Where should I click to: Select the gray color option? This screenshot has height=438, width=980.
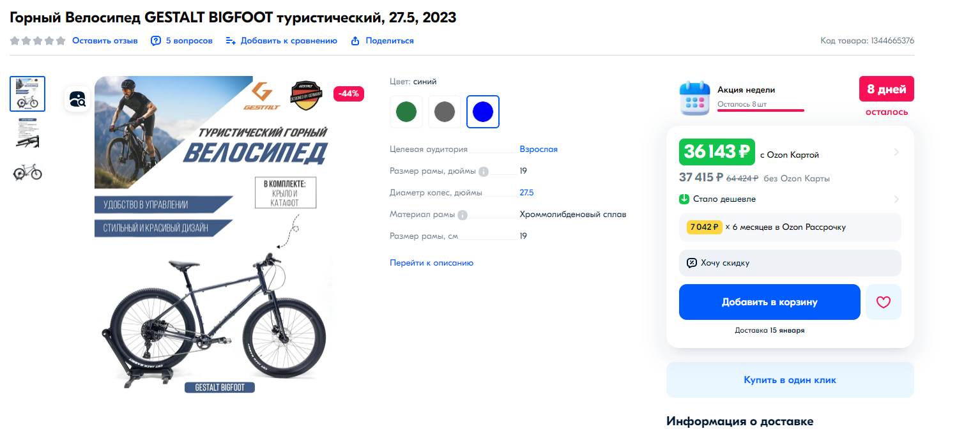(445, 112)
